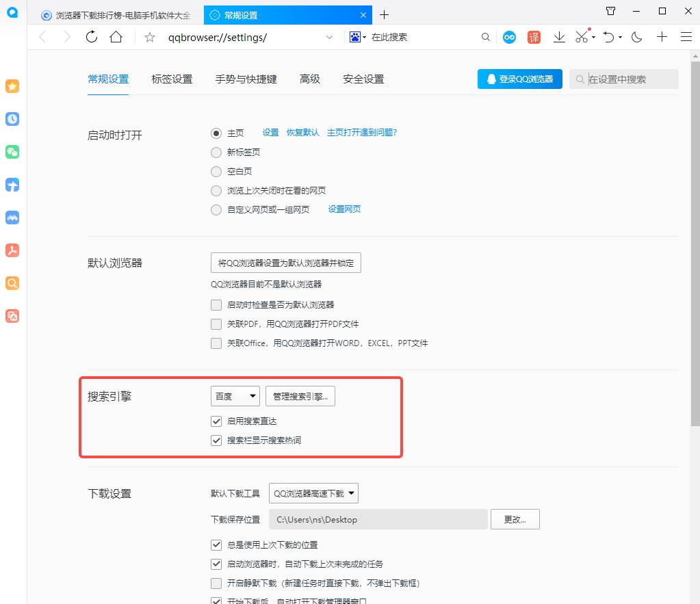Open the red PDF tool sidebar icon
The image size is (700, 604).
coord(12,250)
